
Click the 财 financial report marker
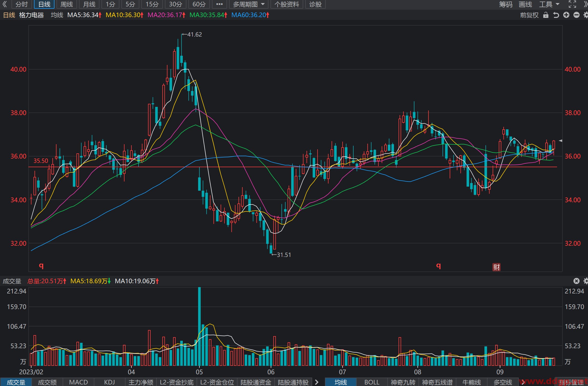pyautogui.click(x=496, y=267)
